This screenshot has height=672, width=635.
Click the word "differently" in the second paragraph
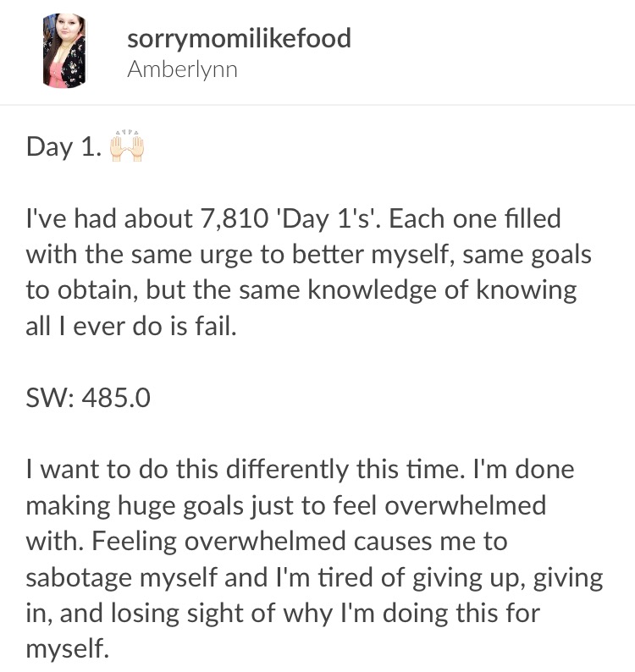(x=287, y=469)
